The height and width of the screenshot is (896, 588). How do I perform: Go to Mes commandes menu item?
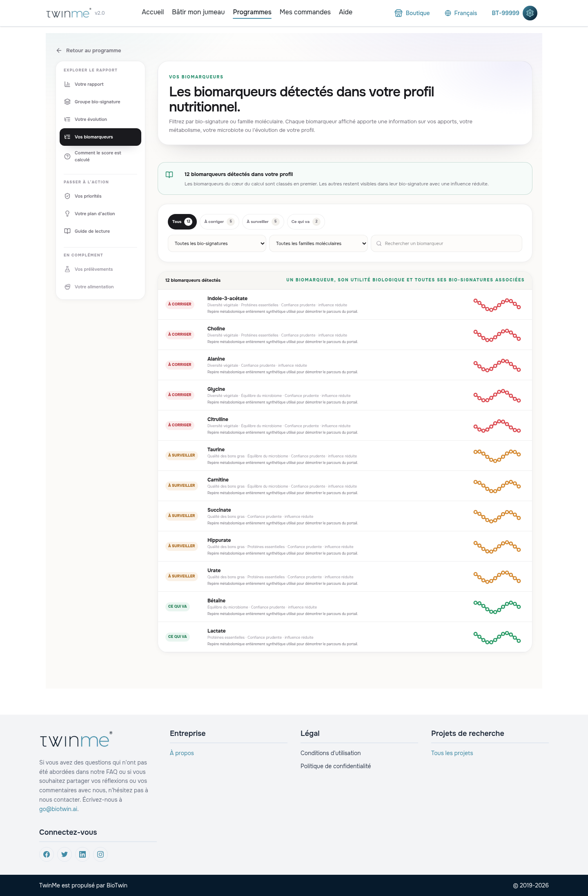(305, 12)
